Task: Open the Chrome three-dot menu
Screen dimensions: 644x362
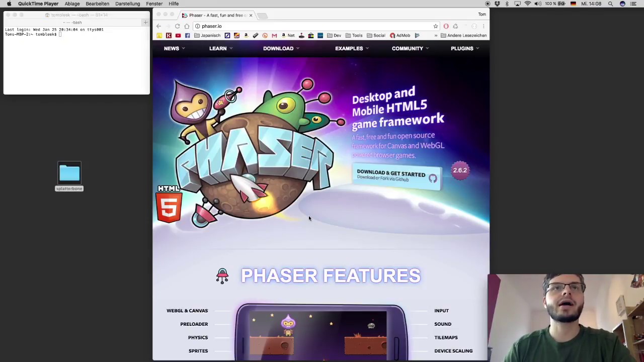Action: (484, 26)
